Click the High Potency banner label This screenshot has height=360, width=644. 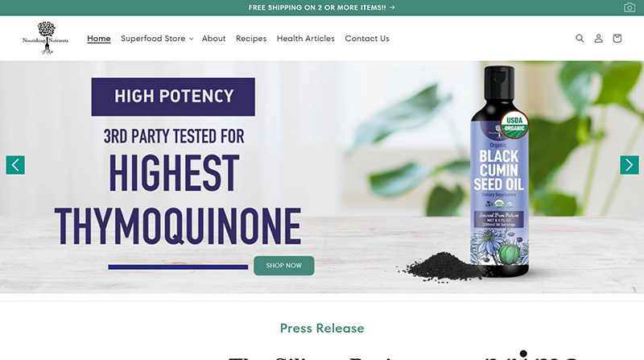tap(173, 97)
